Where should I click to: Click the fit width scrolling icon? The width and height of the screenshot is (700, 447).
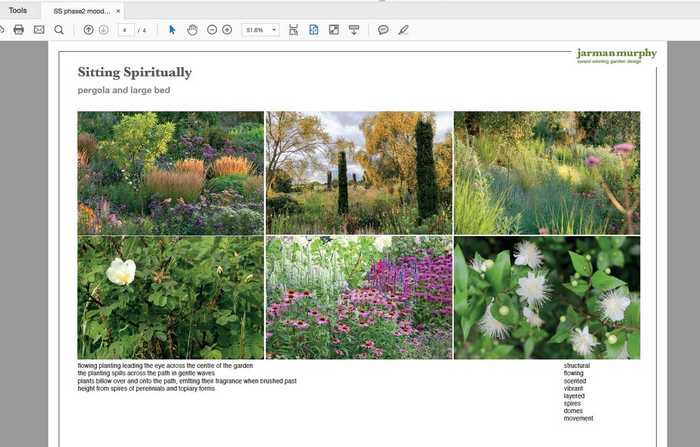(x=293, y=30)
